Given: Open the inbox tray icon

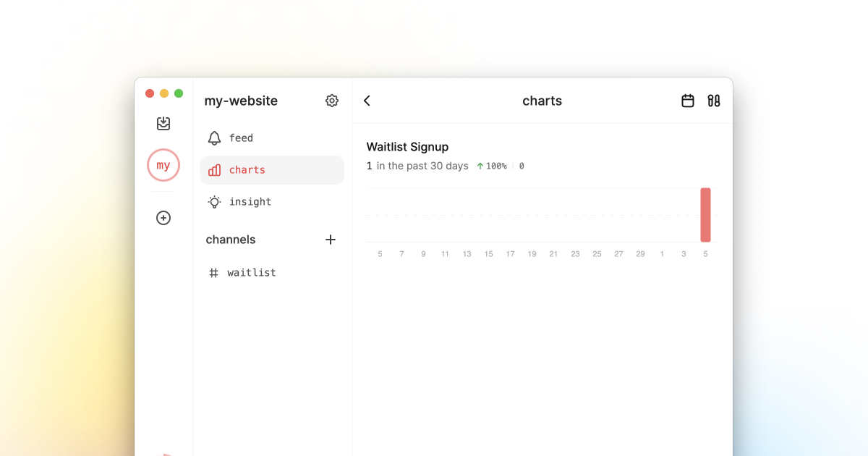Looking at the screenshot, I should pos(163,124).
